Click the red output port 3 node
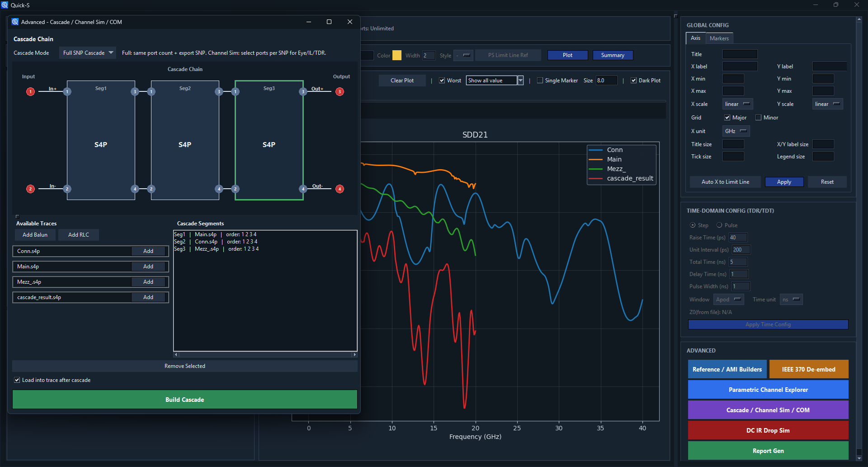The image size is (868, 467). tap(340, 92)
